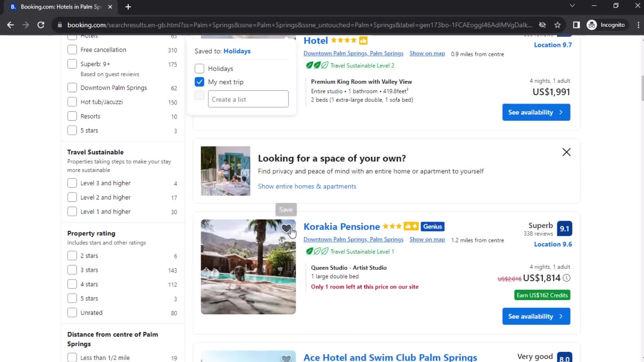Check the Downtown Palm Springs filter
The height and width of the screenshot is (362, 644).
click(72, 88)
